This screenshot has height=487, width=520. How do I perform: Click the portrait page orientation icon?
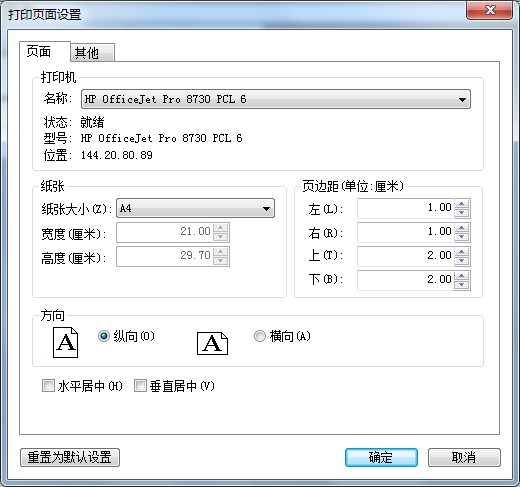click(x=66, y=342)
